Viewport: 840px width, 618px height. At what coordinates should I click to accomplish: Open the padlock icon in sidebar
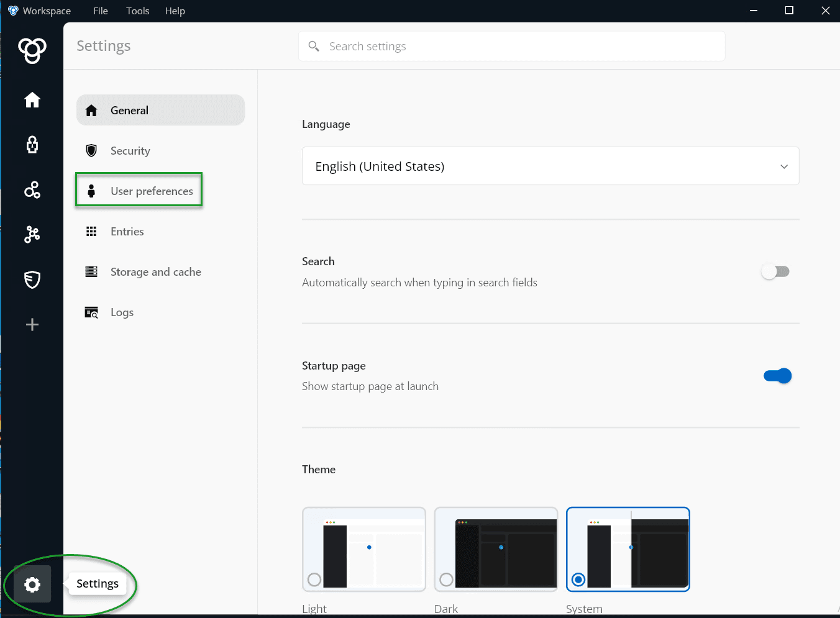(32, 145)
